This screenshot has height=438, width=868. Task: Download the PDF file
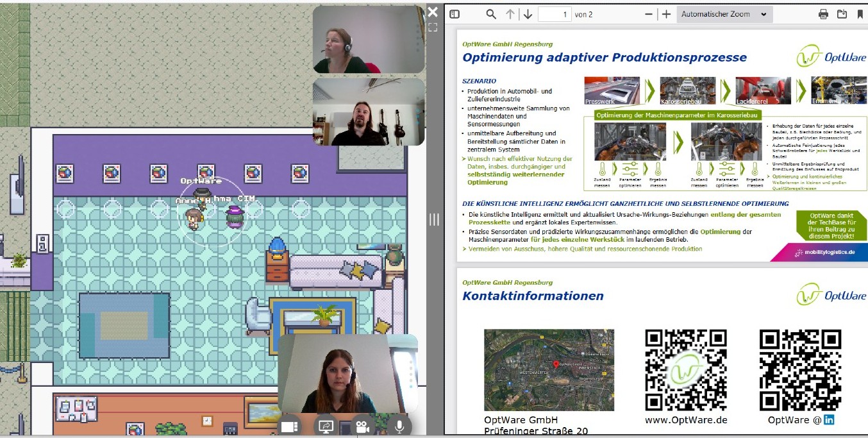(x=842, y=14)
